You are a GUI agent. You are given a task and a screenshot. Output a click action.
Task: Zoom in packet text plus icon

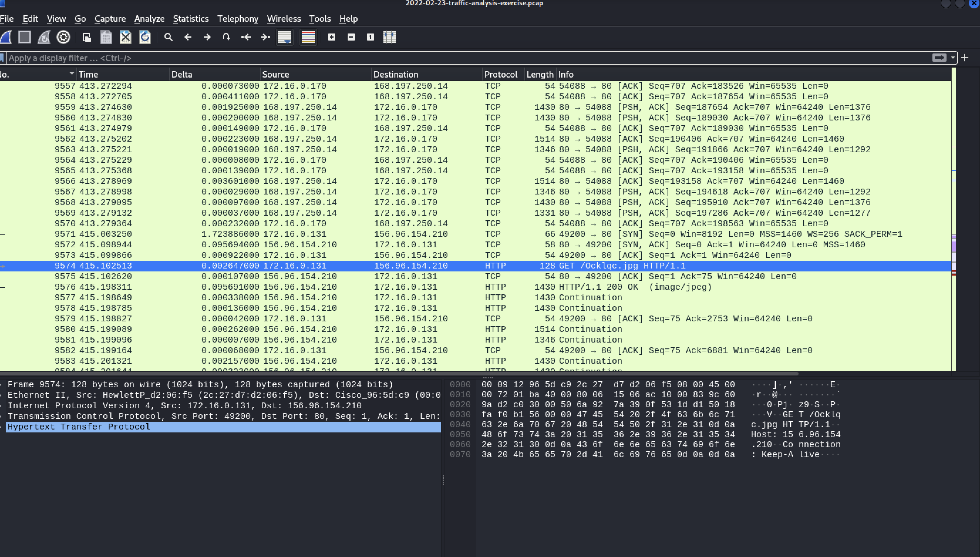pyautogui.click(x=331, y=37)
